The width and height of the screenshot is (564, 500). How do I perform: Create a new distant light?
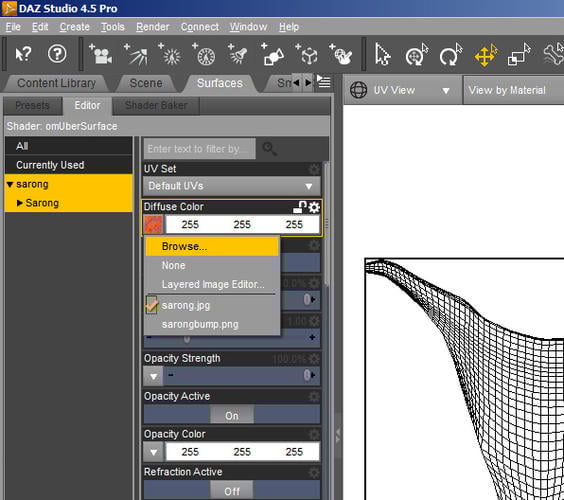(x=136, y=54)
